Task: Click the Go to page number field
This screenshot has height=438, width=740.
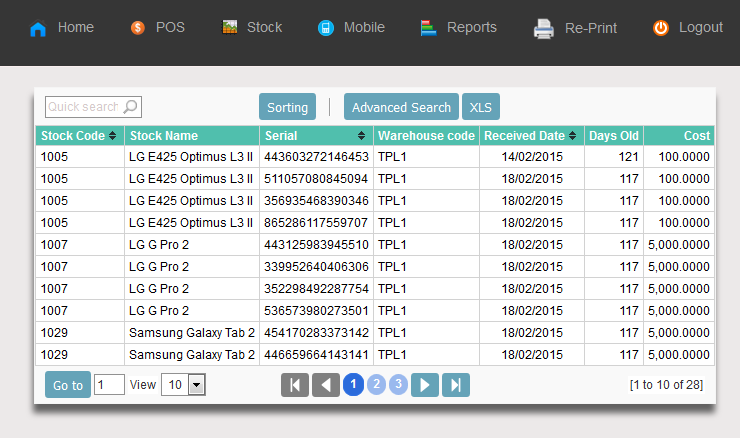Action: 109,385
